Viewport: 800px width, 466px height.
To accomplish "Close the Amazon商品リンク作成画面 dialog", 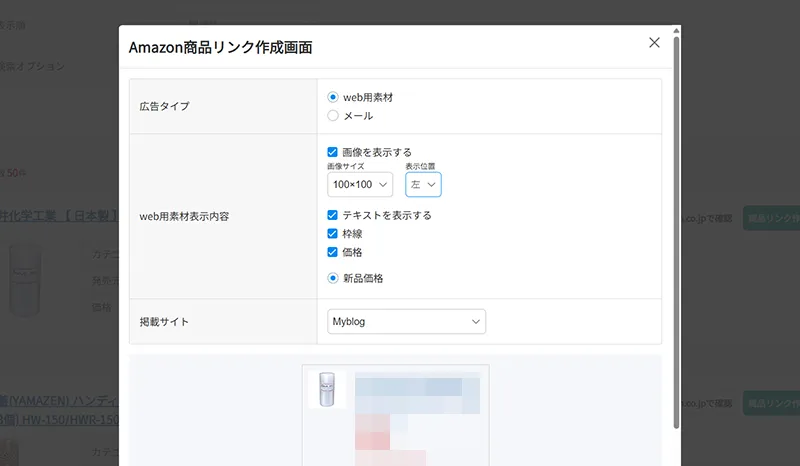I will point(654,42).
